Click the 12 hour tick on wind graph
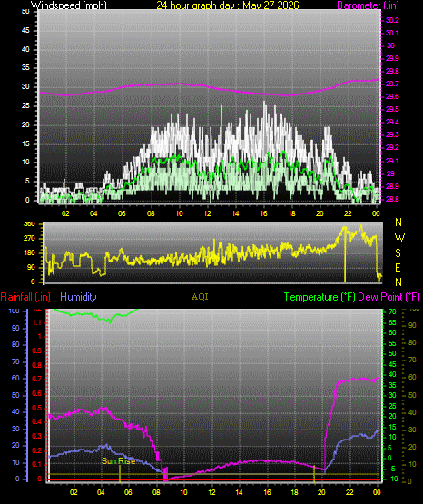This screenshot has height=504, width=423. [x=207, y=213]
